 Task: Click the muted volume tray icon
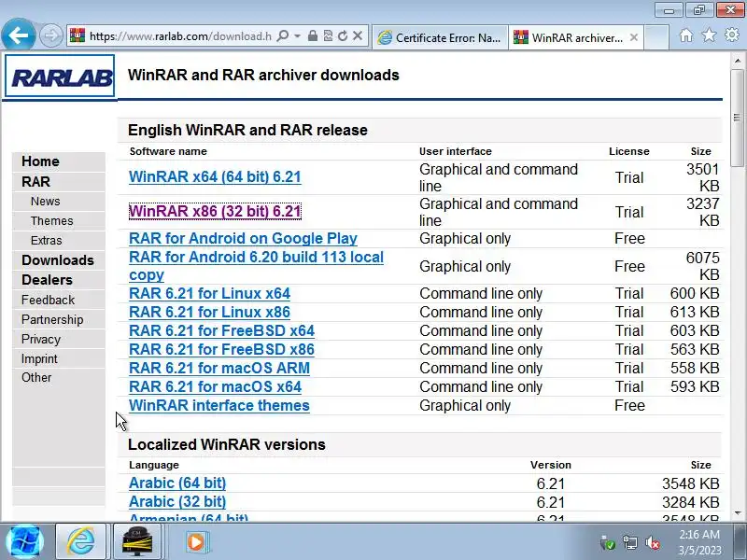(x=652, y=542)
